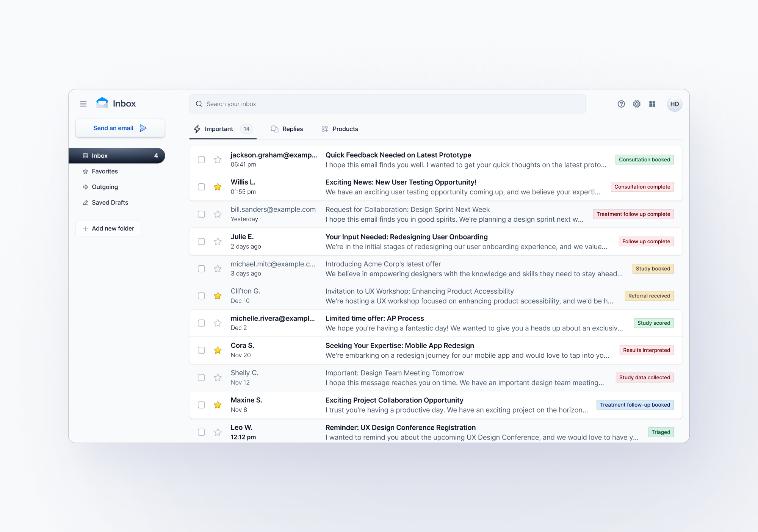Screen dimensions: 758x532
Task: Open the Saved Drafts folder
Action: point(110,202)
